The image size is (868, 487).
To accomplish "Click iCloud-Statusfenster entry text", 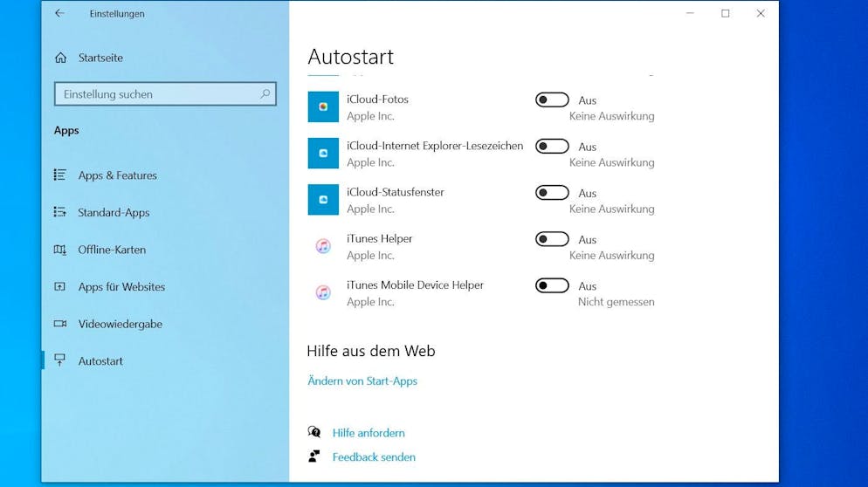I will [x=396, y=193].
